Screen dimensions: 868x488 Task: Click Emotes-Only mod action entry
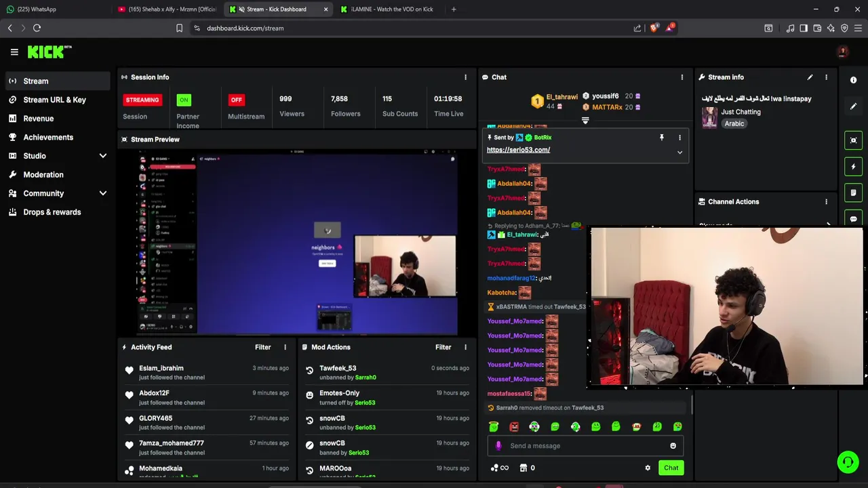[x=387, y=398]
